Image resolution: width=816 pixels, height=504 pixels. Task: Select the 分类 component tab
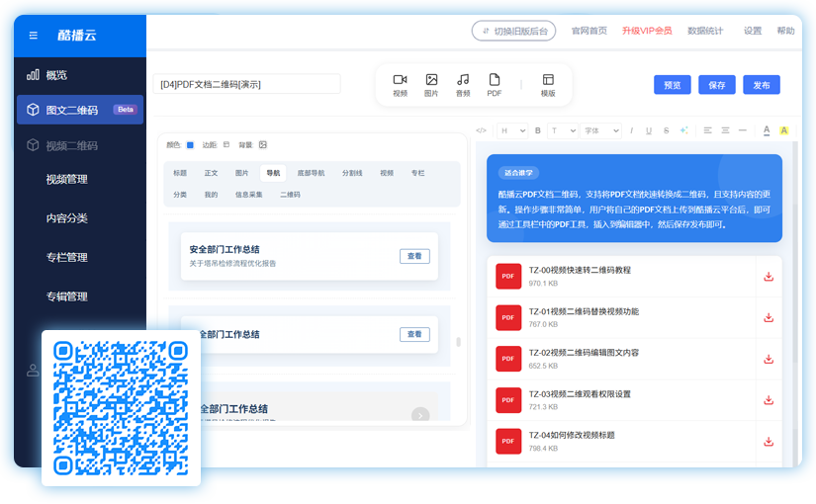(180, 195)
